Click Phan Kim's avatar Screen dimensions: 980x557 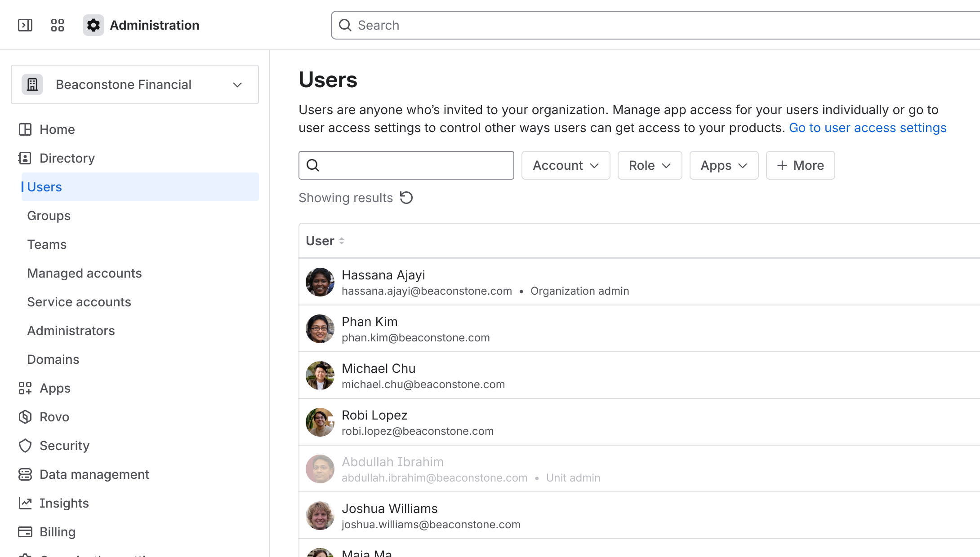(x=320, y=329)
